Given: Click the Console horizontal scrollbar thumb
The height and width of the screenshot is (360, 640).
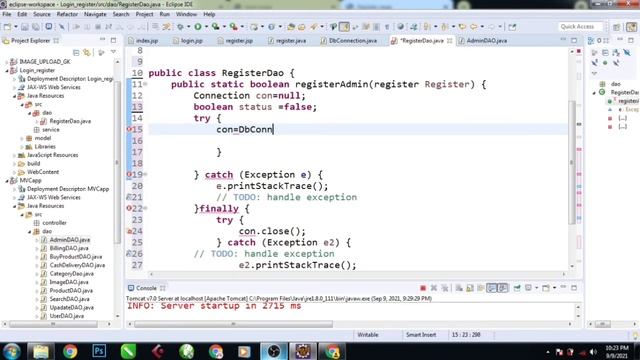Looking at the screenshot, I should (233, 324).
